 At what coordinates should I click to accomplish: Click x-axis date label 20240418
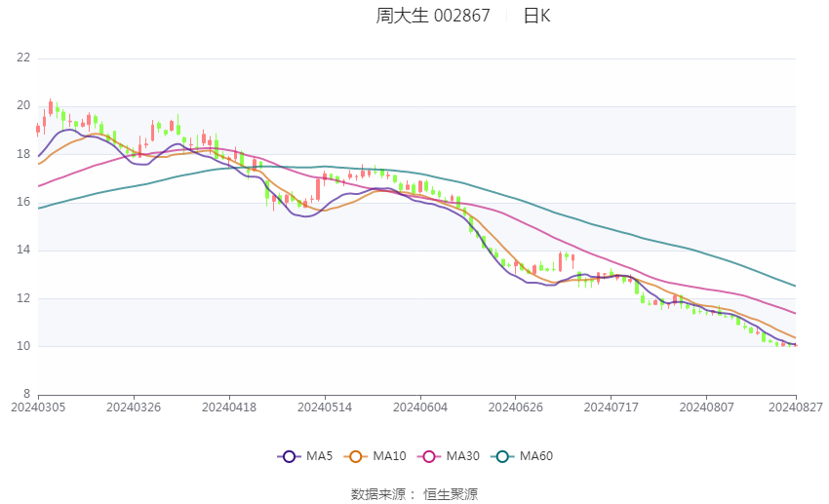click(x=229, y=407)
